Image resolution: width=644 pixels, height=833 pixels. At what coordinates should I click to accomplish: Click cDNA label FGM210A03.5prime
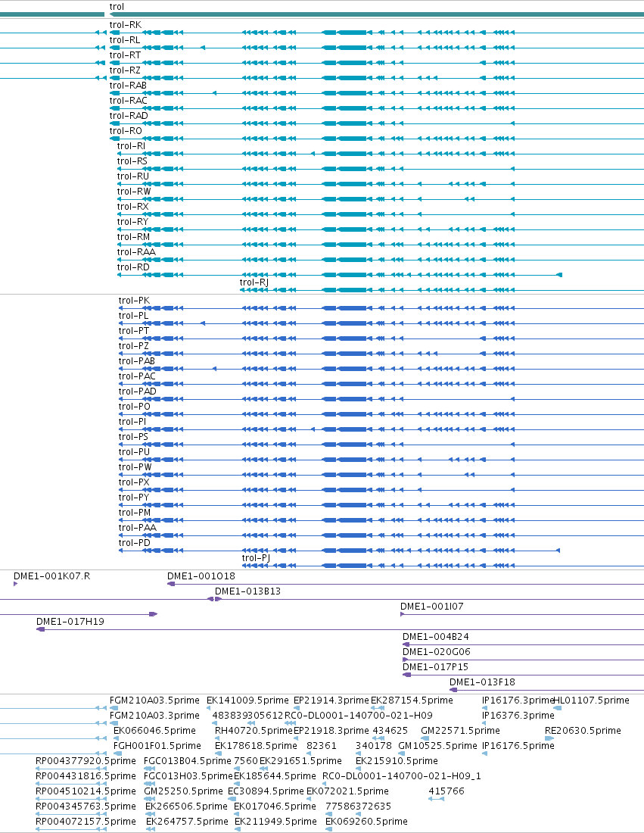point(154,700)
